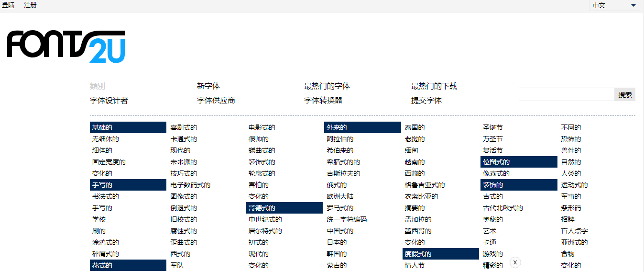Open the 類別 categories menu

click(x=98, y=86)
